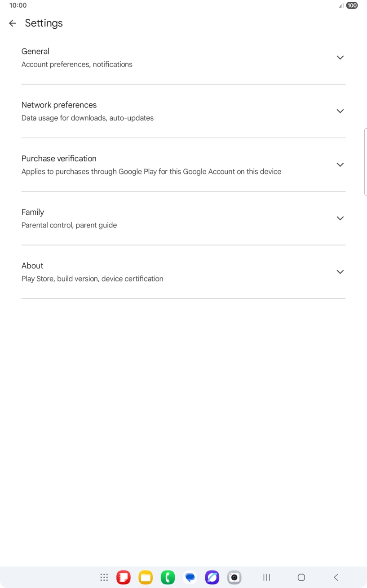Screen dimensions: 367x588
Task: Expand the About section chevron
Action: pos(340,272)
